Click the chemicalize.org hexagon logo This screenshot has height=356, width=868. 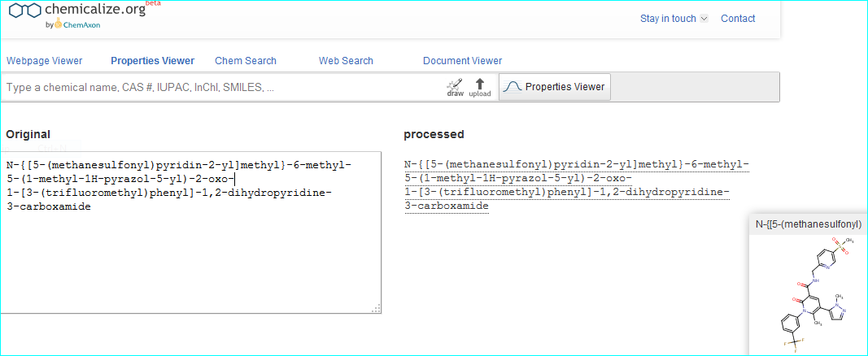[25, 11]
